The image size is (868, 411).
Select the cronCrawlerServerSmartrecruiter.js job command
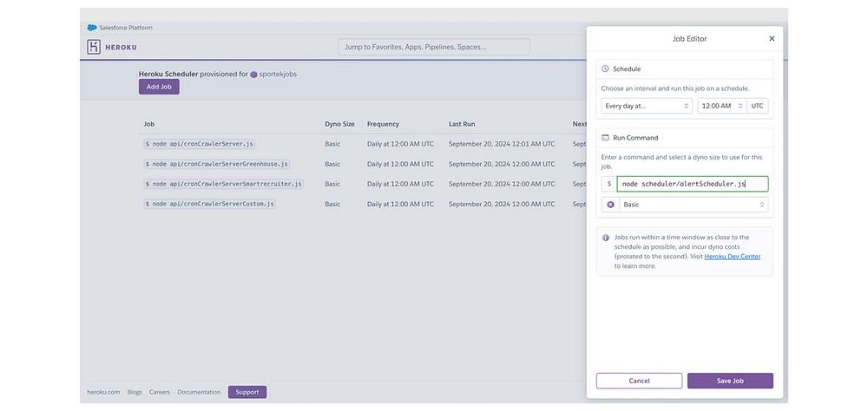tap(223, 184)
